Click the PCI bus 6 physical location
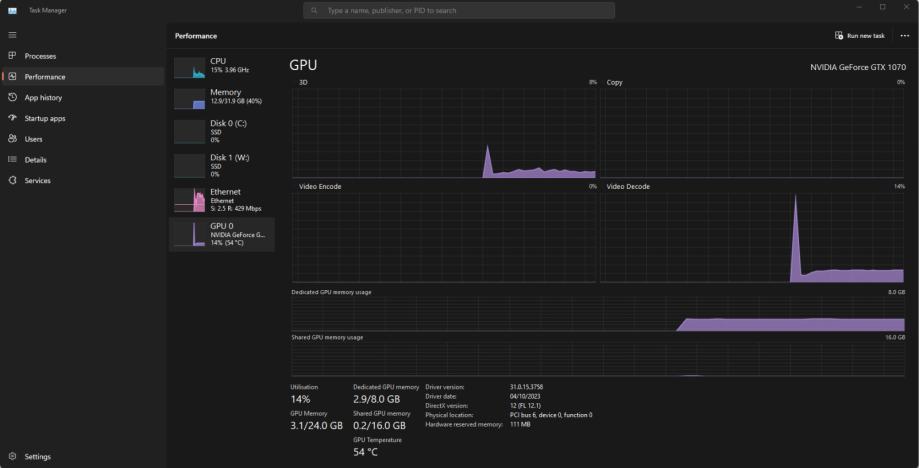 point(551,415)
